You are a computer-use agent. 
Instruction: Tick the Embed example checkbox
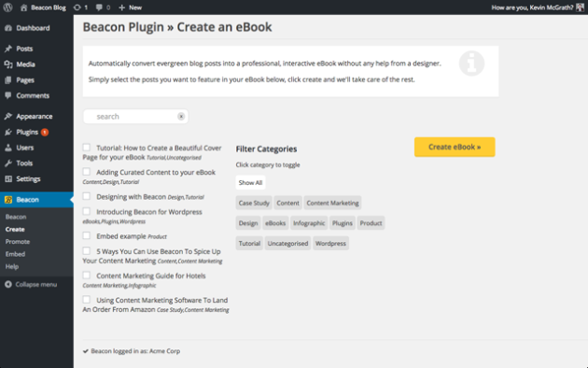click(87, 235)
